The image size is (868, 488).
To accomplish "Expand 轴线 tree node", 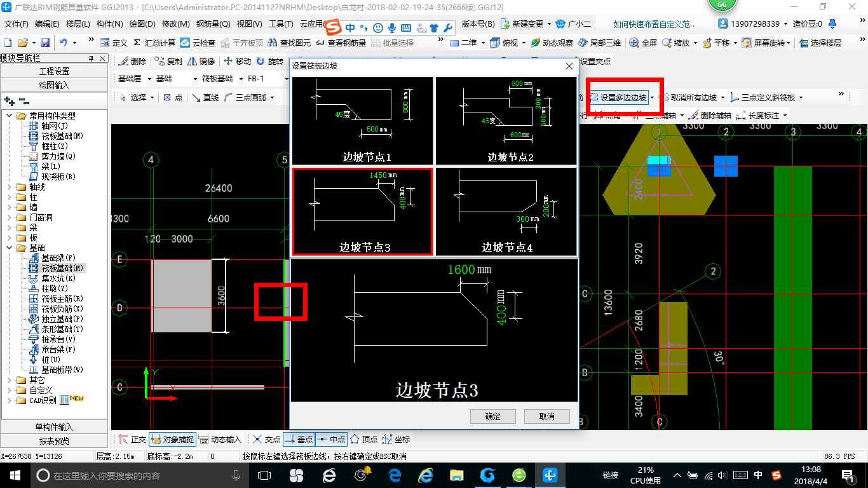I will click(x=10, y=187).
